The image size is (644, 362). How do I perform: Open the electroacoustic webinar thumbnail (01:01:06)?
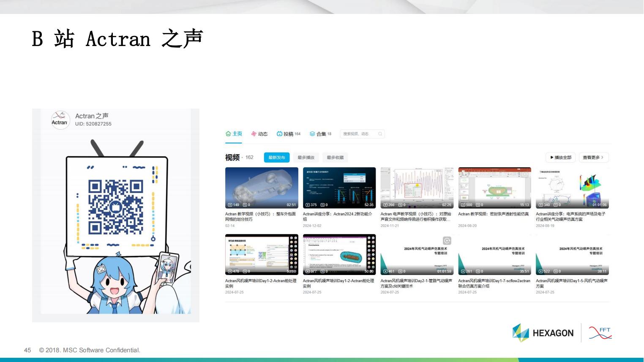[x=573, y=188]
